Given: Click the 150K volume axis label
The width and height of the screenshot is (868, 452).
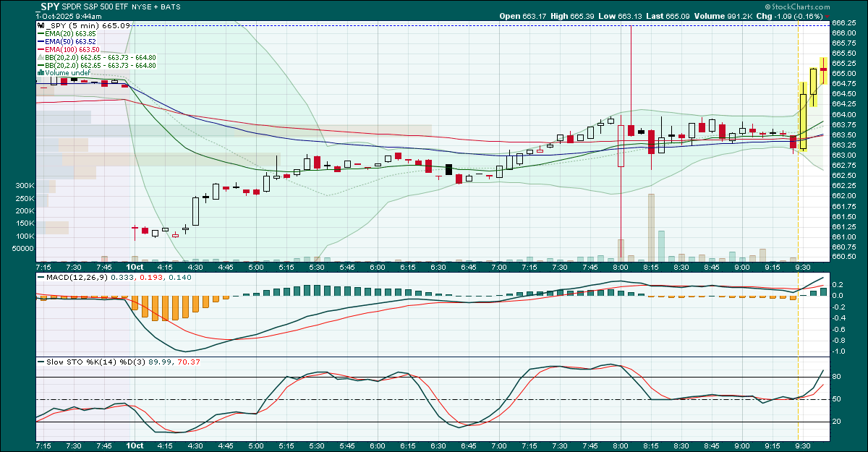Looking at the screenshot, I should [x=25, y=223].
